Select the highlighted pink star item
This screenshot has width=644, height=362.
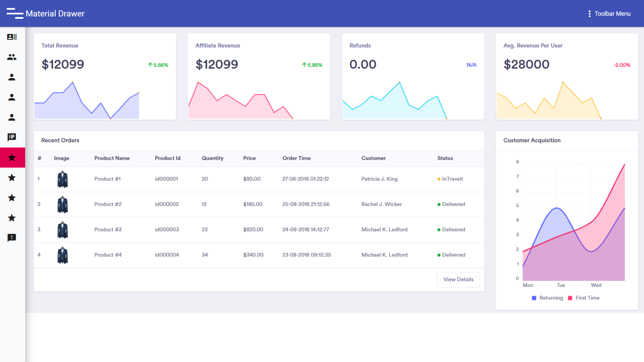tap(12, 158)
